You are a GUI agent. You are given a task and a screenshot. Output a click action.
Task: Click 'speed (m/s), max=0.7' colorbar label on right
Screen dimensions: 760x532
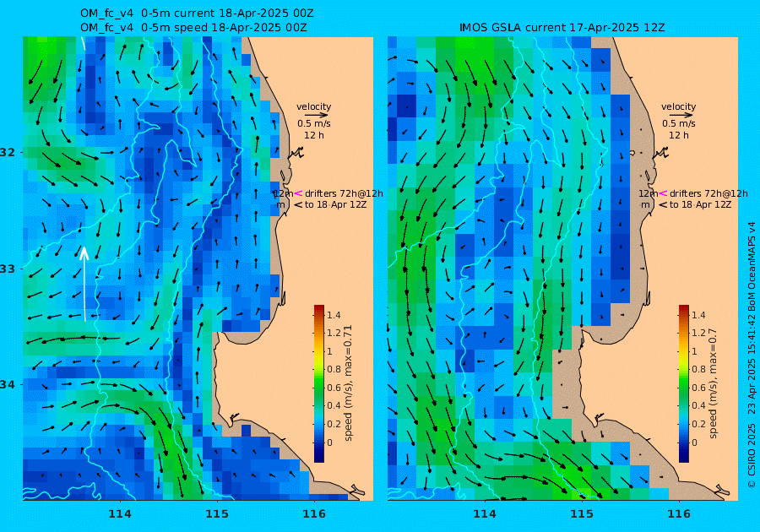tap(713, 383)
